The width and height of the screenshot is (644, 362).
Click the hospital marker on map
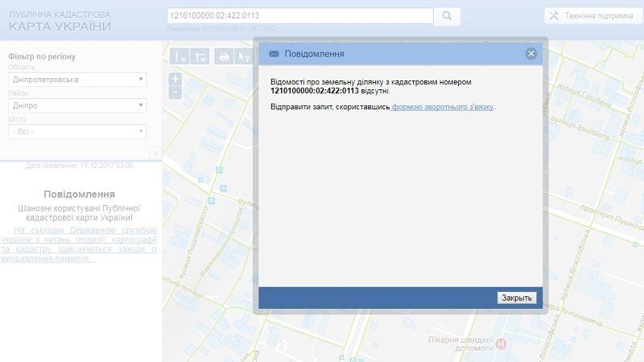pos(501,343)
